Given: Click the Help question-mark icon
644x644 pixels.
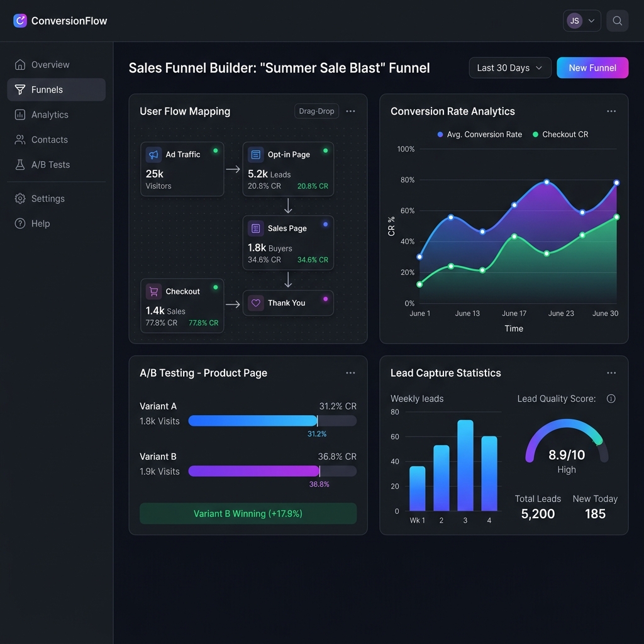Looking at the screenshot, I should pyautogui.click(x=19, y=223).
